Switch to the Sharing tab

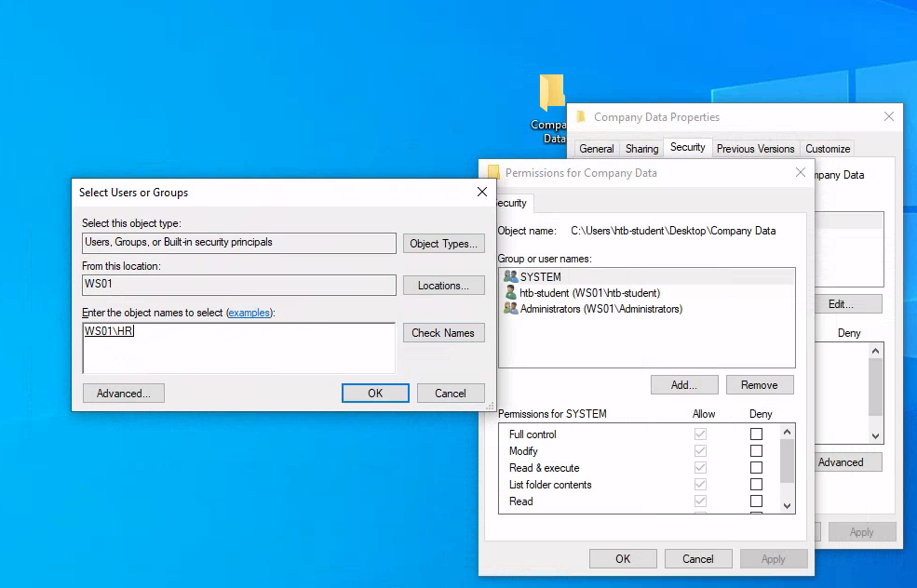tap(641, 149)
